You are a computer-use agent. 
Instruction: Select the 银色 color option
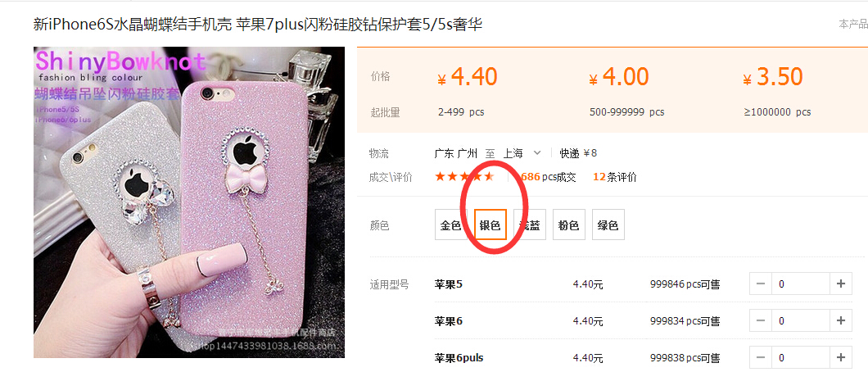pyautogui.click(x=491, y=225)
